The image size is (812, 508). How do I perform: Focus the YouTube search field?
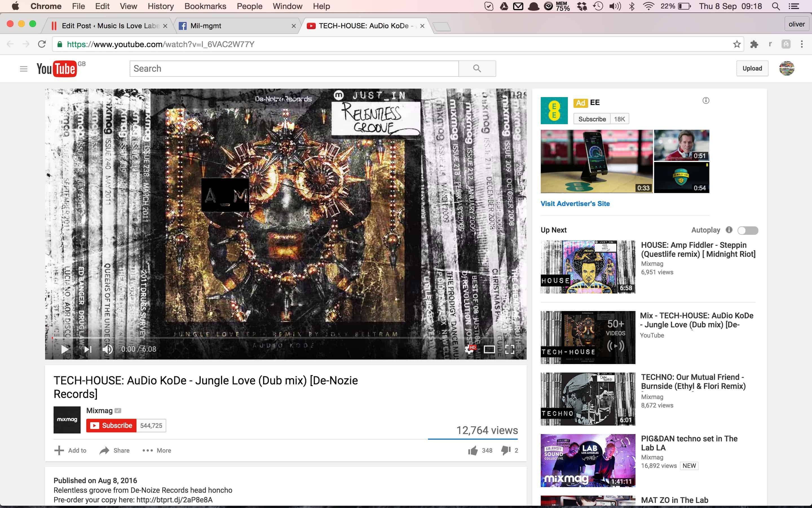point(294,69)
